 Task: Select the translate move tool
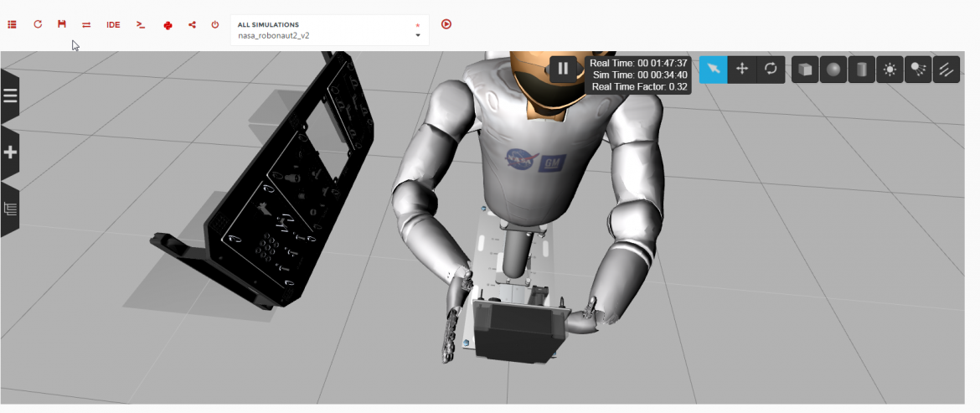pos(742,70)
